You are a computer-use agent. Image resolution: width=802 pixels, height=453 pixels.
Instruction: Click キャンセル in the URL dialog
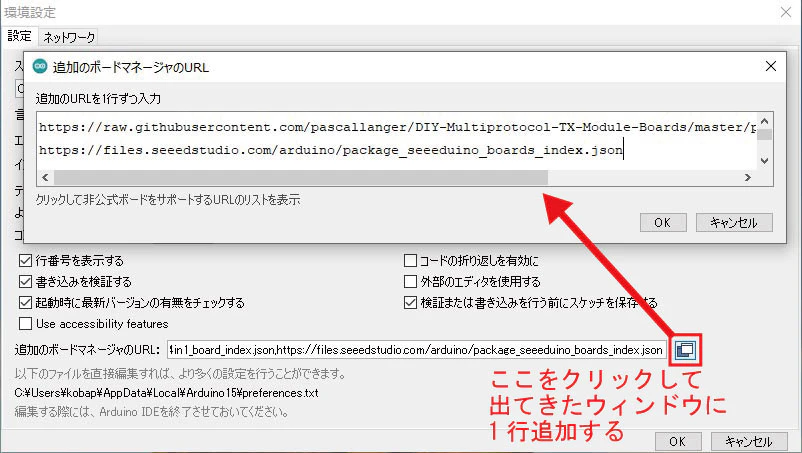coord(734,222)
